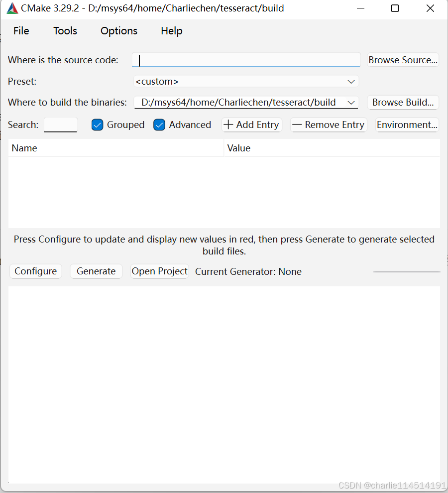Minimize the CMake window
Viewport: 448px width, 493px height.
coord(360,8)
